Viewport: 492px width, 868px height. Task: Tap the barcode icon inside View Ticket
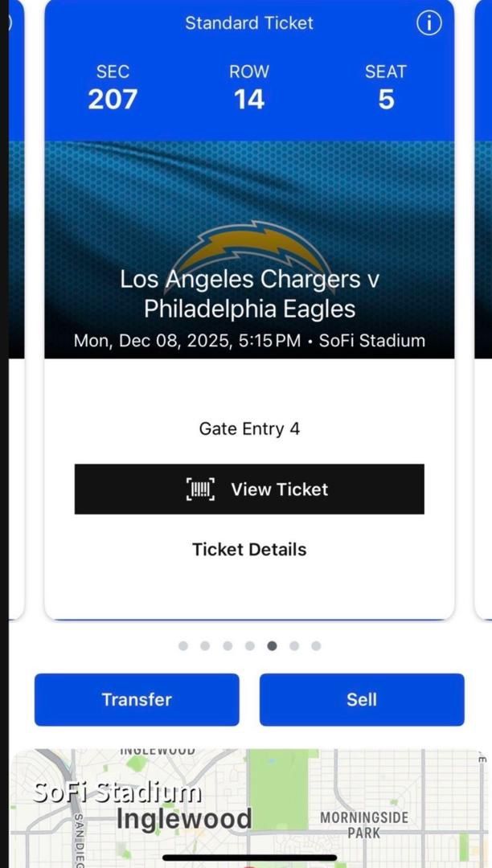pyautogui.click(x=200, y=489)
